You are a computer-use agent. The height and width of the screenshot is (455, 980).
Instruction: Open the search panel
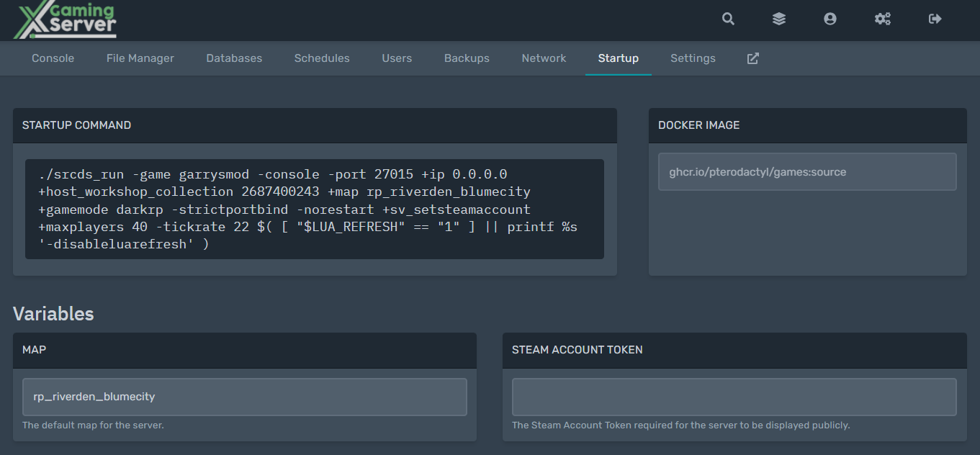(x=728, y=19)
